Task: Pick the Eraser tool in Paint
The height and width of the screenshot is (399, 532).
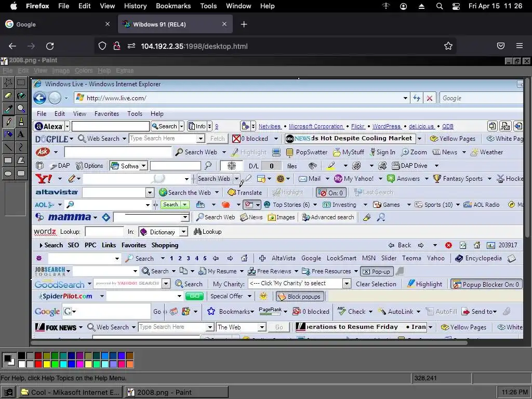Action: coord(8,96)
